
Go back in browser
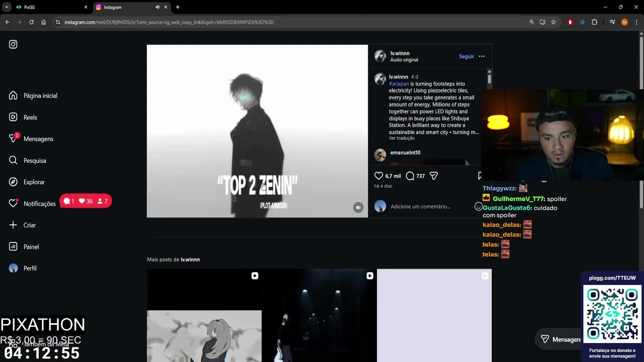click(7, 22)
